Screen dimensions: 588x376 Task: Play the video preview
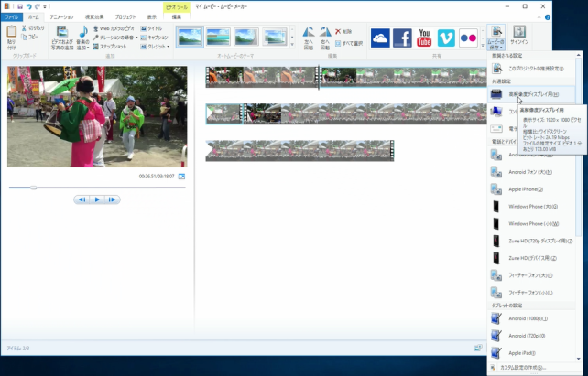(96, 199)
